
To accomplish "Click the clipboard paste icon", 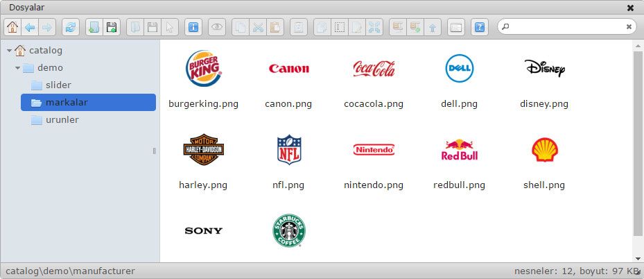I will click(x=275, y=28).
